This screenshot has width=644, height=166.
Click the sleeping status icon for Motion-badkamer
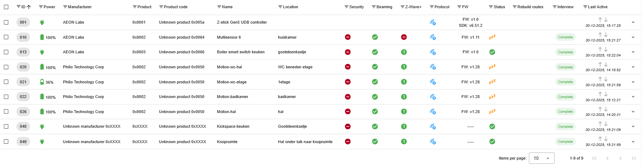click(492, 97)
